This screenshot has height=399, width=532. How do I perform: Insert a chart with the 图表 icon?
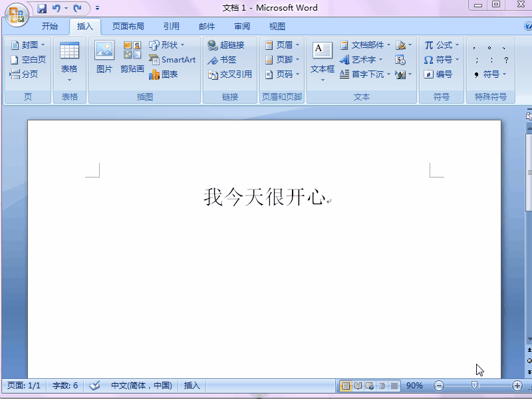coord(168,74)
